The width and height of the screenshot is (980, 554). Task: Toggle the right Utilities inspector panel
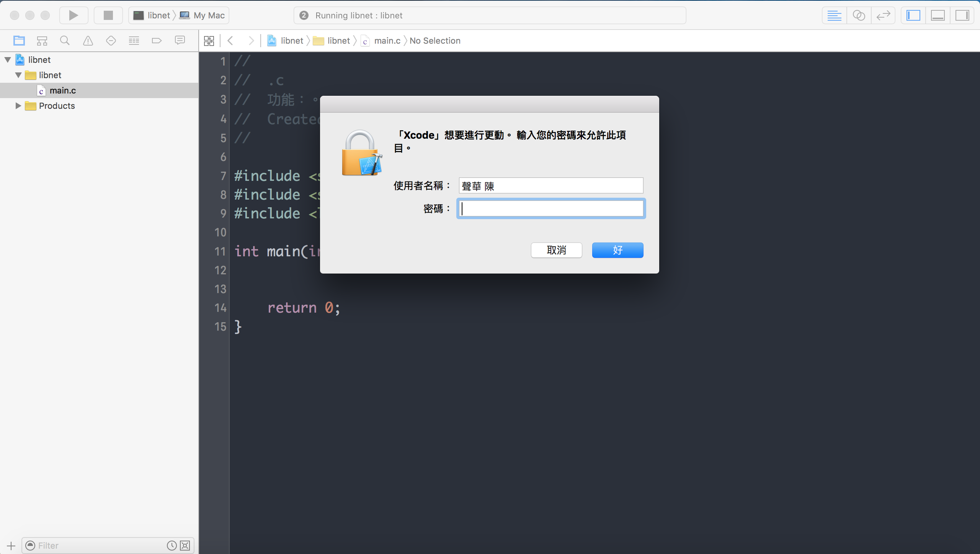point(962,15)
